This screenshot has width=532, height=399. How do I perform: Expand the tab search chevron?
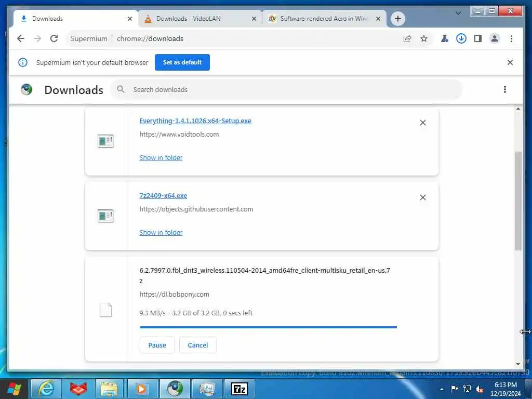coord(458,13)
